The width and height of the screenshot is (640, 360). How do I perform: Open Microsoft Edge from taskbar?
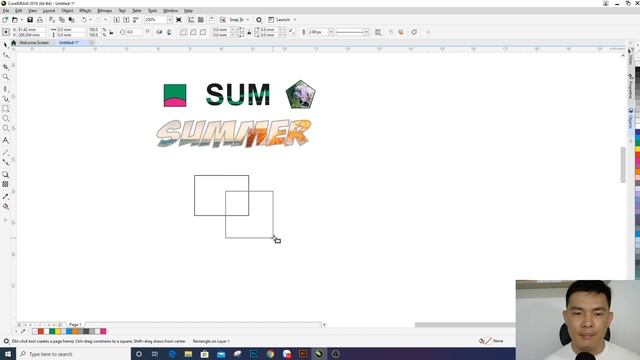pyautogui.click(x=172, y=354)
